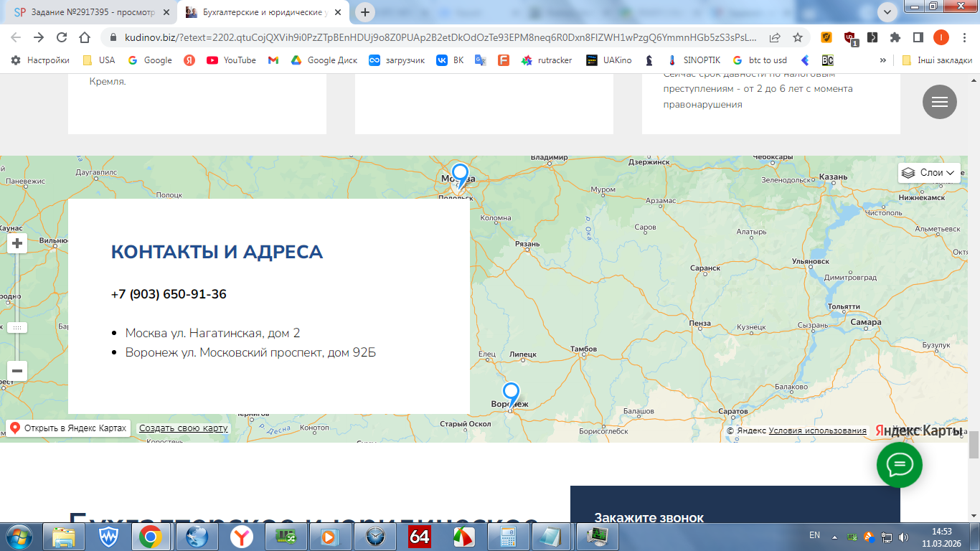Click the address bar URL field
Image resolution: width=980 pixels, height=551 pixels.
[x=439, y=37]
